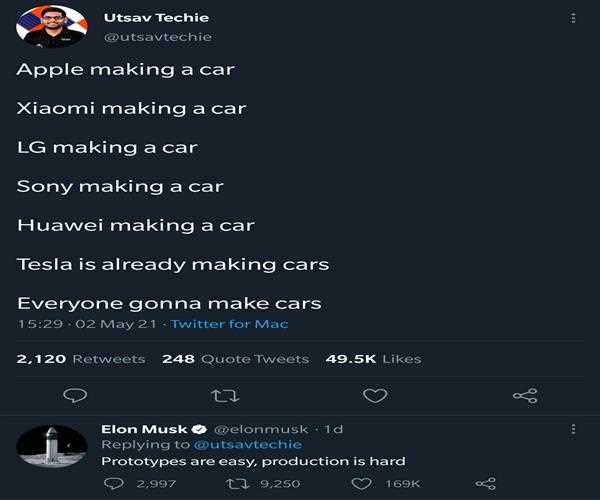The width and height of the screenshot is (600, 500).
Task: Open more options for main tweet
Action: [573, 18]
